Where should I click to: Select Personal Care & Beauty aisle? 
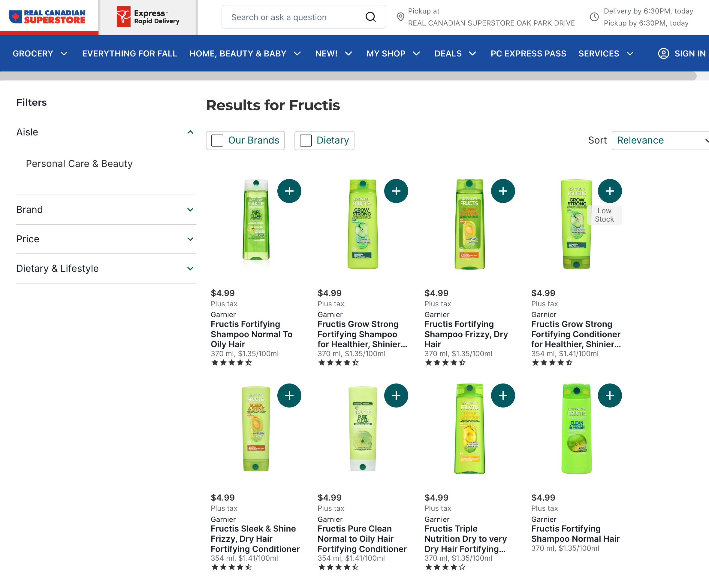79,164
